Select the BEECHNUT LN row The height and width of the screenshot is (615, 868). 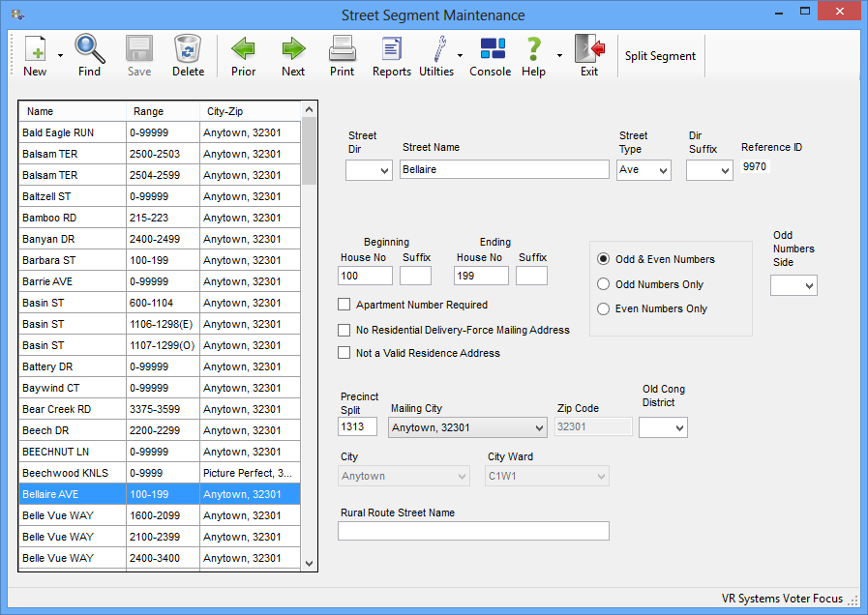[x=160, y=452]
